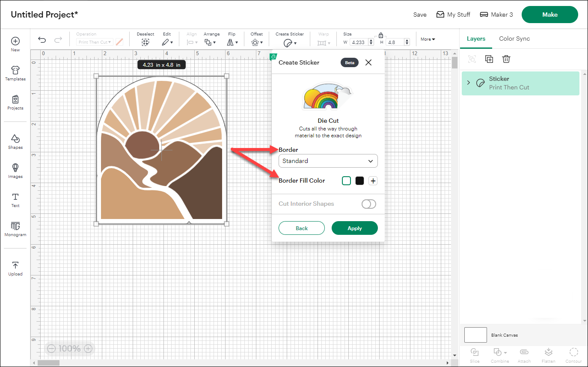The image size is (588, 367).
Task: Toggle the Cut Interior Shapes switch
Action: click(368, 204)
